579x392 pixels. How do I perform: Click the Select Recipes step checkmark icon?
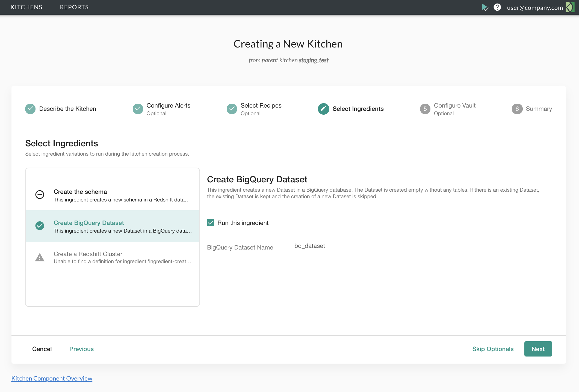[x=232, y=109]
